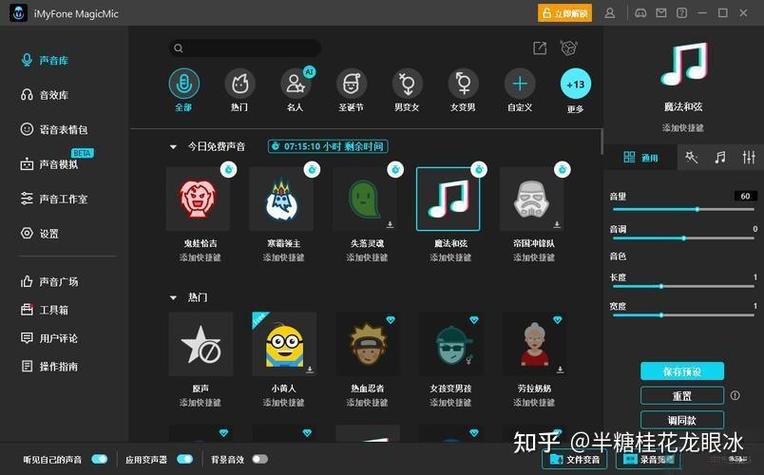Screen dimensions: 764x475
Task: Adjust the 宽度 width slider
Action: (683, 315)
